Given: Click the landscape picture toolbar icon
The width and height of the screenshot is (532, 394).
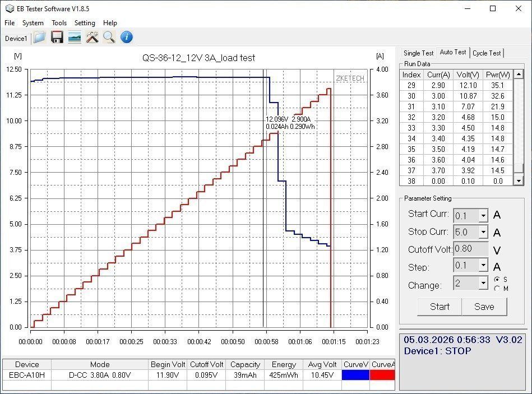Looking at the screenshot, I should 74,38.
